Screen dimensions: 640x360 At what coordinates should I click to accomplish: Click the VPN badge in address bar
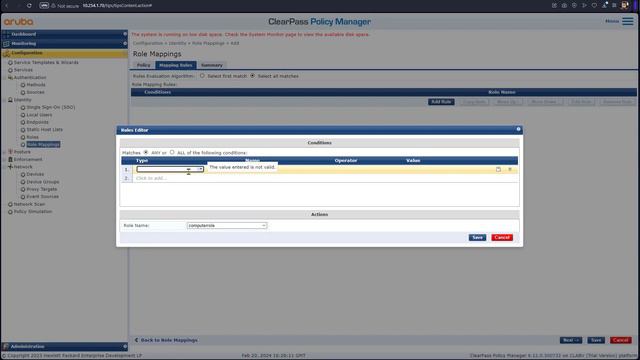pyautogui.click(x=44, y=5)
